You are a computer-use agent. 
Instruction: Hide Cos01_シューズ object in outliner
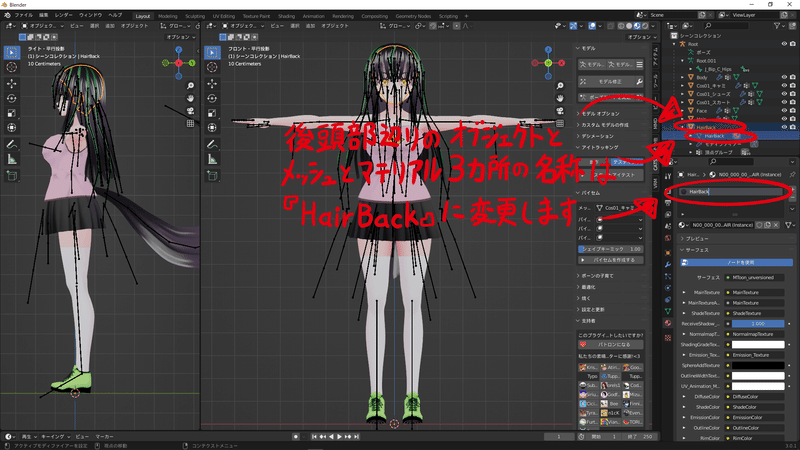(x=784, y=94)
